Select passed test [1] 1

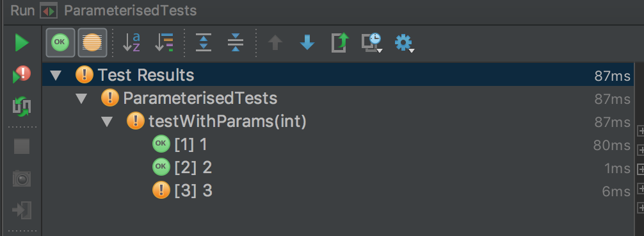coord(337,144)
